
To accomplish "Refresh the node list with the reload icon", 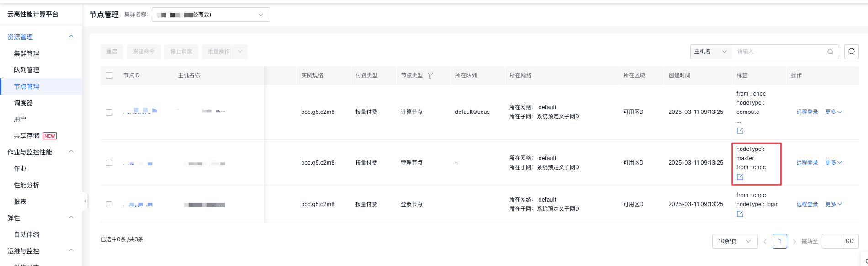I will click(851, 51).
